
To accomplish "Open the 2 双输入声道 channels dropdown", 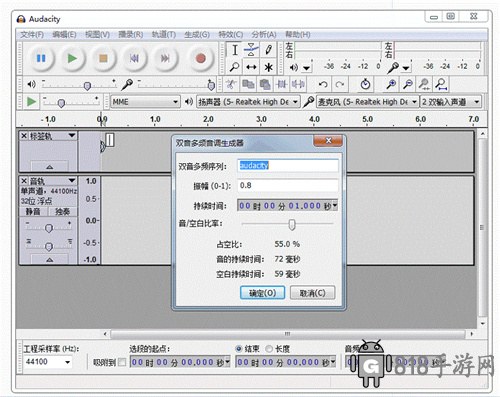I will tap(450, 102).
